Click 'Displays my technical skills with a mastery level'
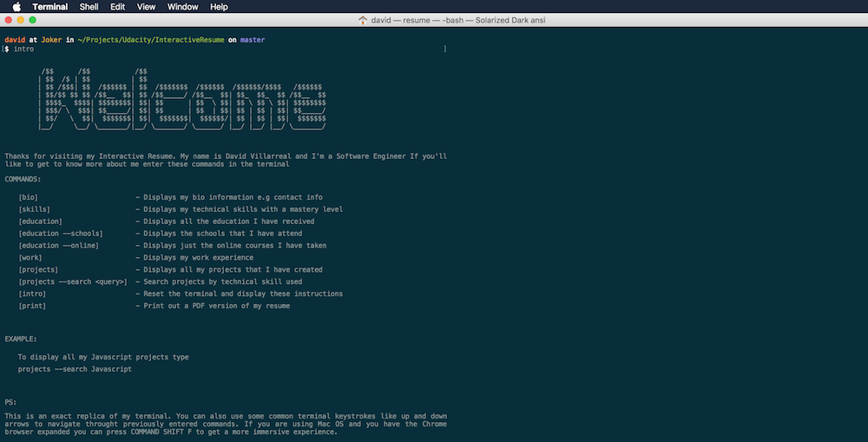 (x=243, y=209)
